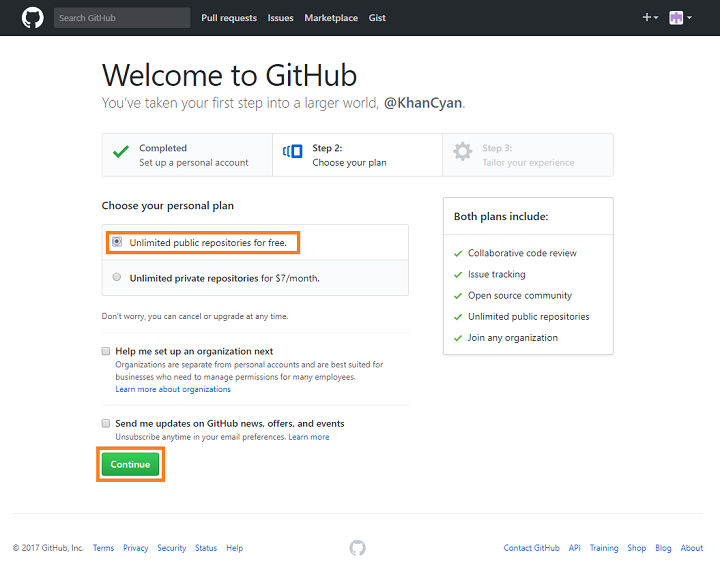Check Send me updates on GitHub news
The image size is (720, 563).
[x=106, y=423]
